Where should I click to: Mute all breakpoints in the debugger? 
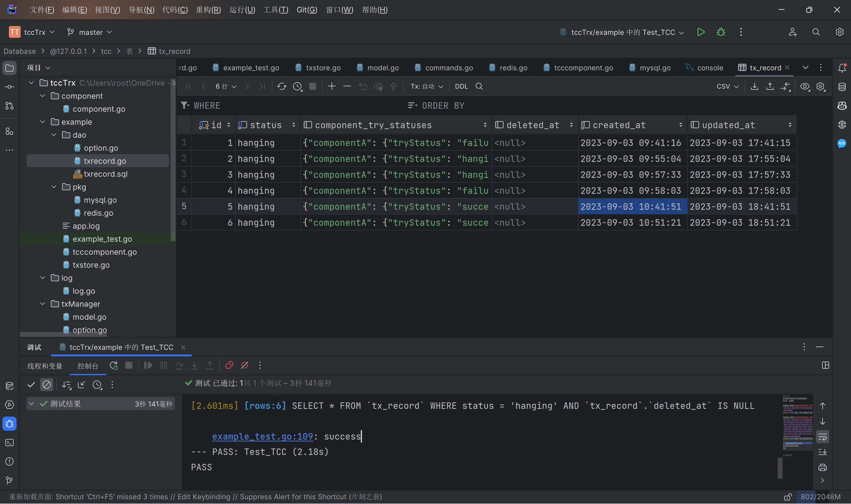245,365
